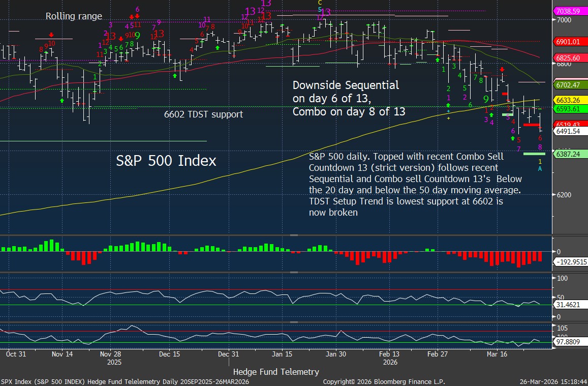Grab divider handle above histogram panel
Screen dimensions: 588x386
click(x=293, y=235)
